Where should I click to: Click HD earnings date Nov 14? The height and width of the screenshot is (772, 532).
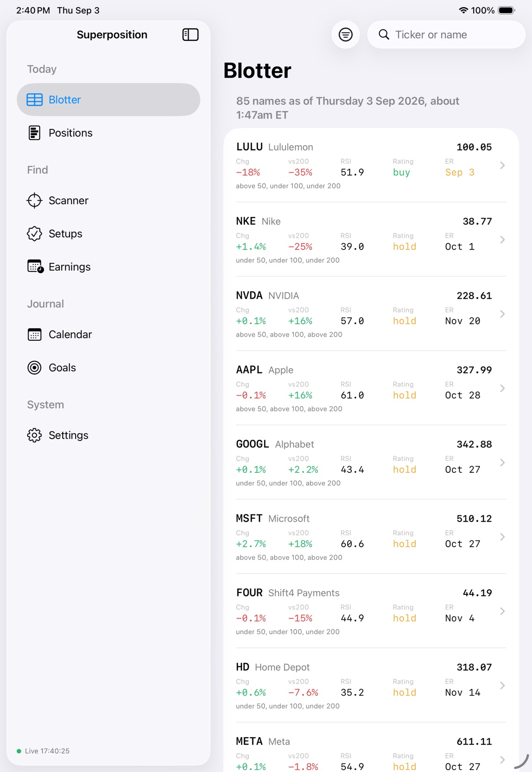[x=463, y=692]
